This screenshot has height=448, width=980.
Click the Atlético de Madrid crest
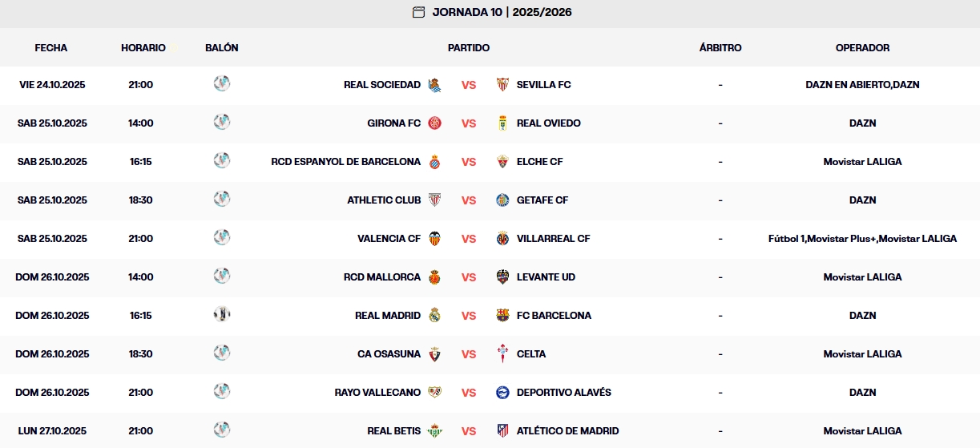(x=502, y=431)
